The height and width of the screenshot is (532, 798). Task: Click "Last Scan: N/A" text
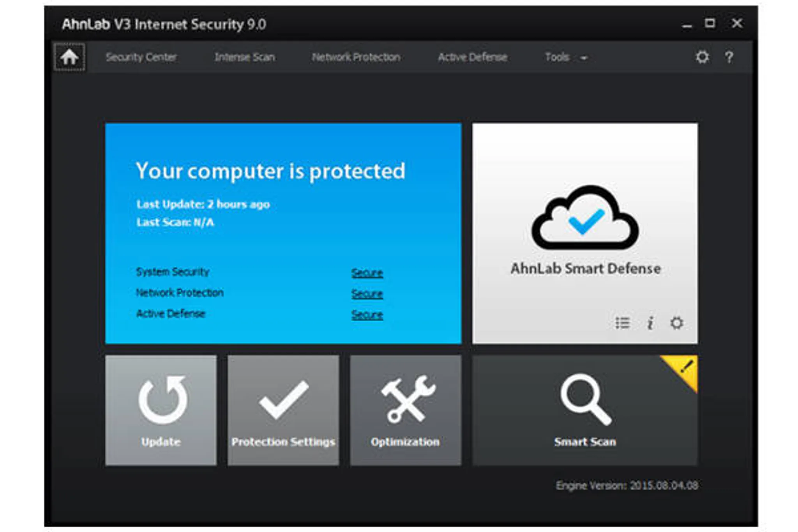pyautogui.click(x=175, y=222)
